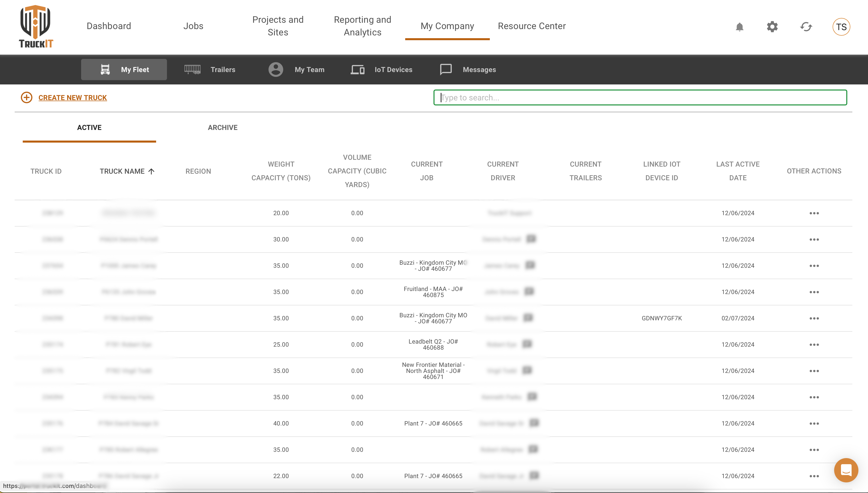Open the notifications bell icon
868x493 pixels.
click(739, 27)
